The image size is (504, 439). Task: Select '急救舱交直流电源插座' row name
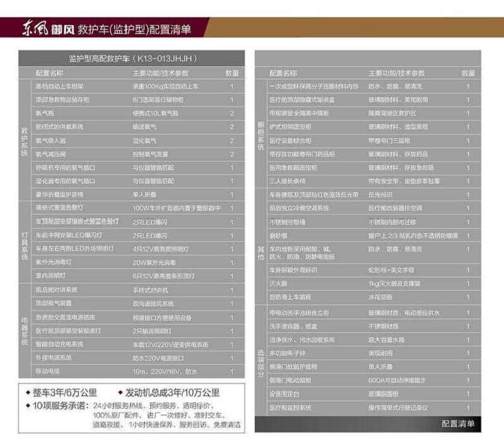point(66,317)
